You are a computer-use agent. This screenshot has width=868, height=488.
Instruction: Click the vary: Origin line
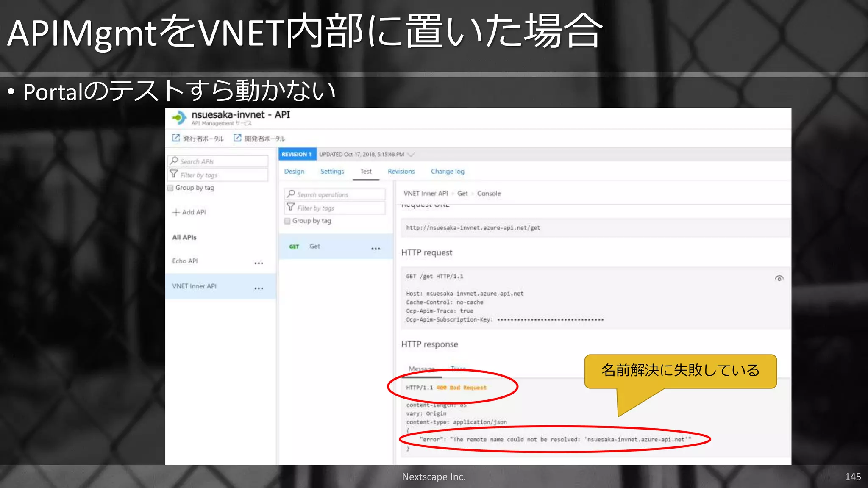[426, 413]
